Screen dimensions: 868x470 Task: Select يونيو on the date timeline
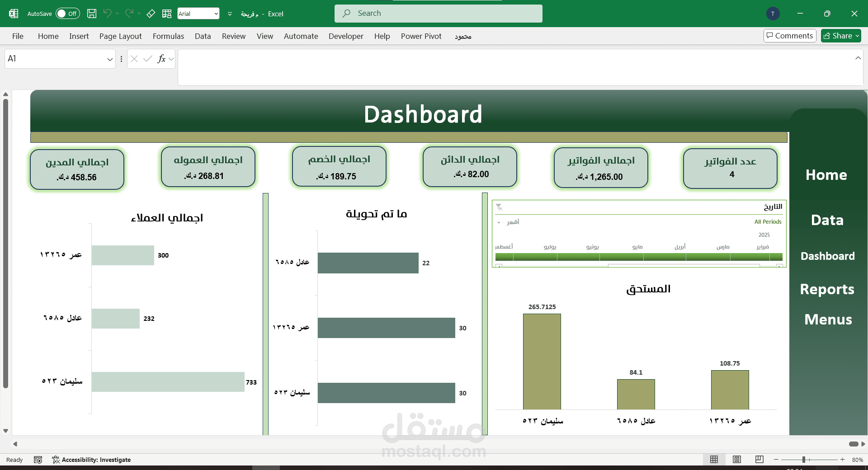(578, 257)
